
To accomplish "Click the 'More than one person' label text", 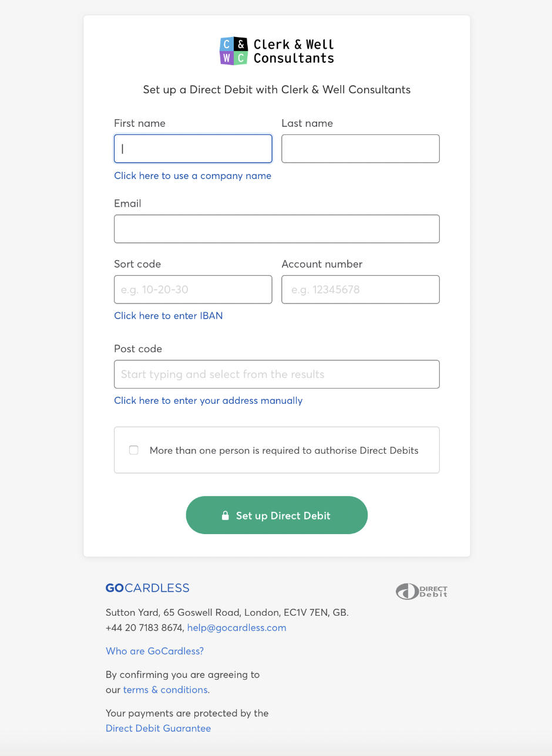I will (x=284, y=451).
